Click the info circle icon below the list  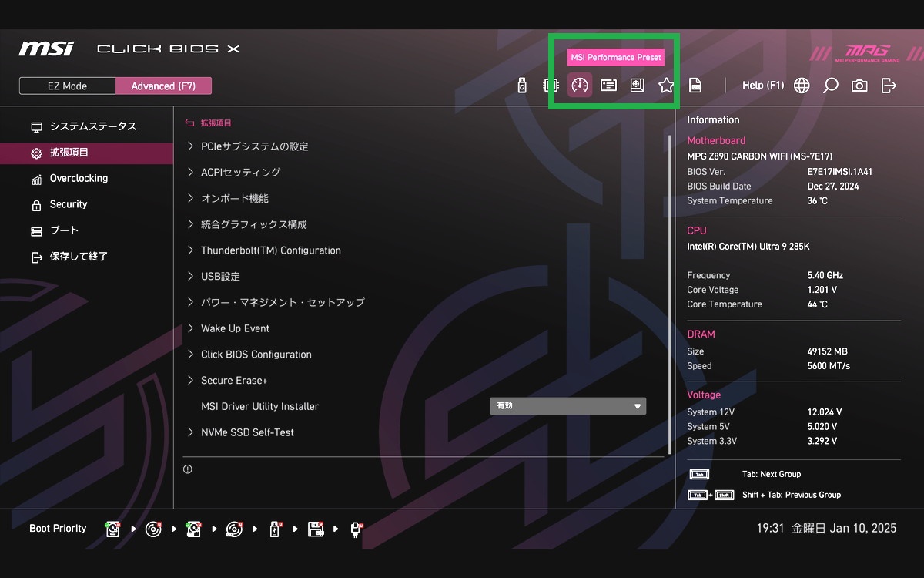click(188, 469)
